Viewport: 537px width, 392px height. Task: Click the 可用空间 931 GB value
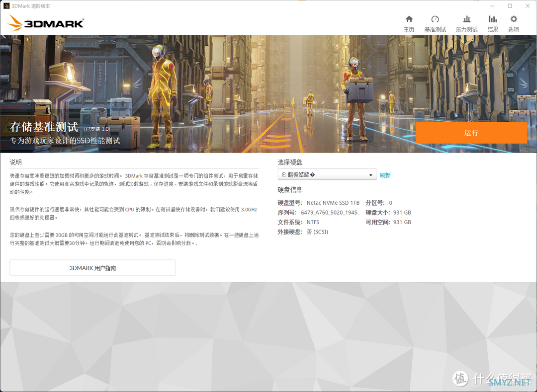point(402,222)
